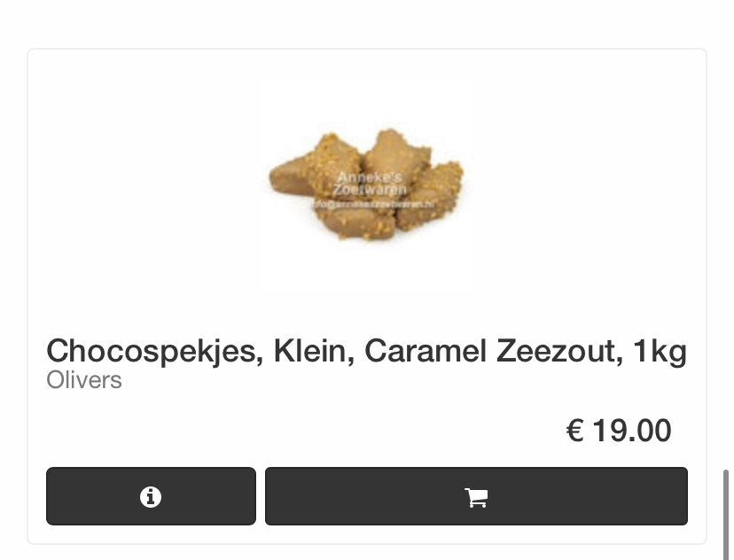734x560 pixels.
Task: Select the Olivers brand label
Action: pyautogui.click(x=84, y=380)
